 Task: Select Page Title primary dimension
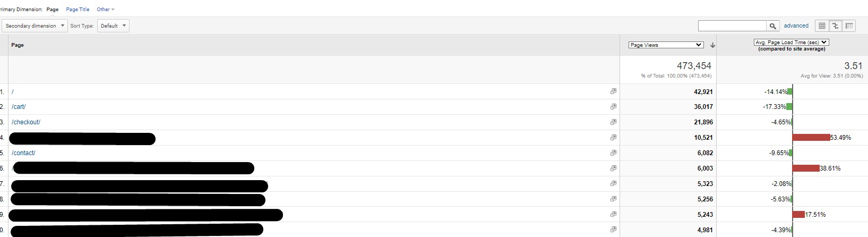point(78,10)
